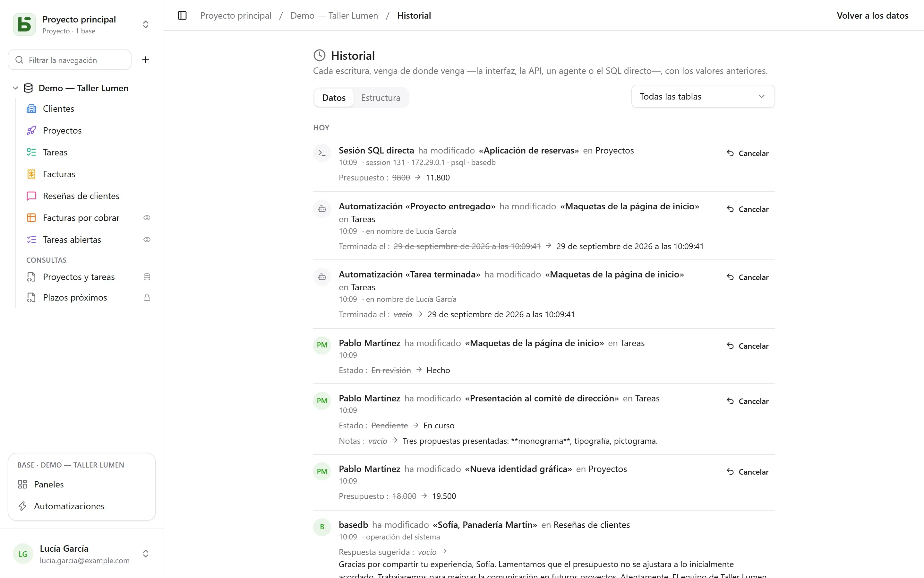Click «Aplicación de reservas» record title
The image size is (924, 578).
(529, 150)
